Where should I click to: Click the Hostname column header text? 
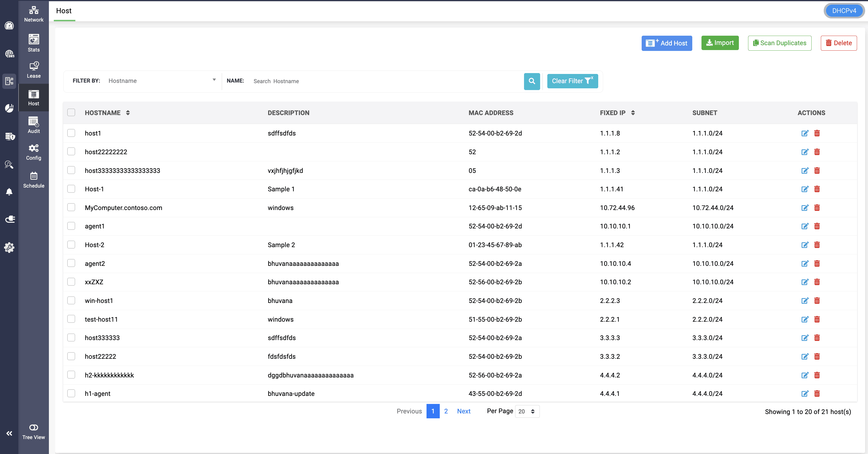(x=102, y=113)
